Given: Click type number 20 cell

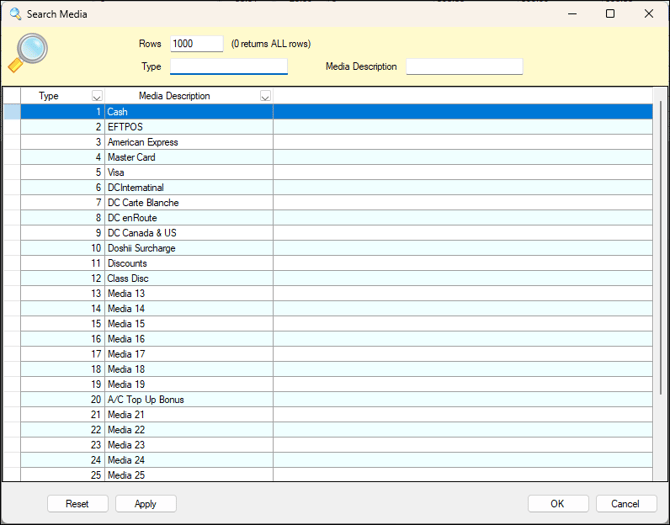Looking at the screenshot, I should tap(63, 399).
